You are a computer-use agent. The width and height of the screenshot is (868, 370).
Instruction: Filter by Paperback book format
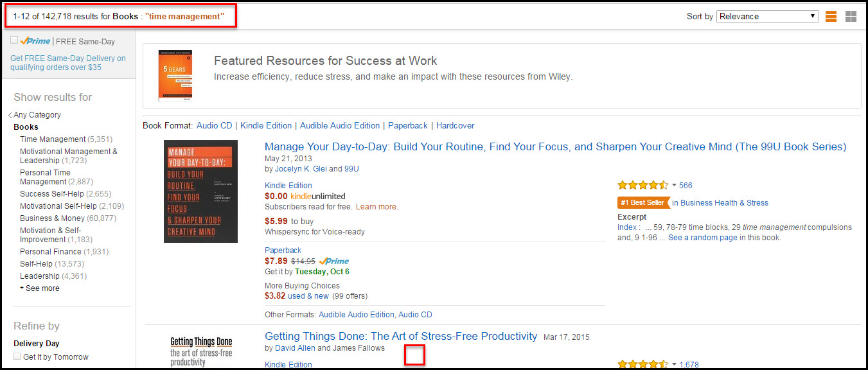[x=408, y=126]
